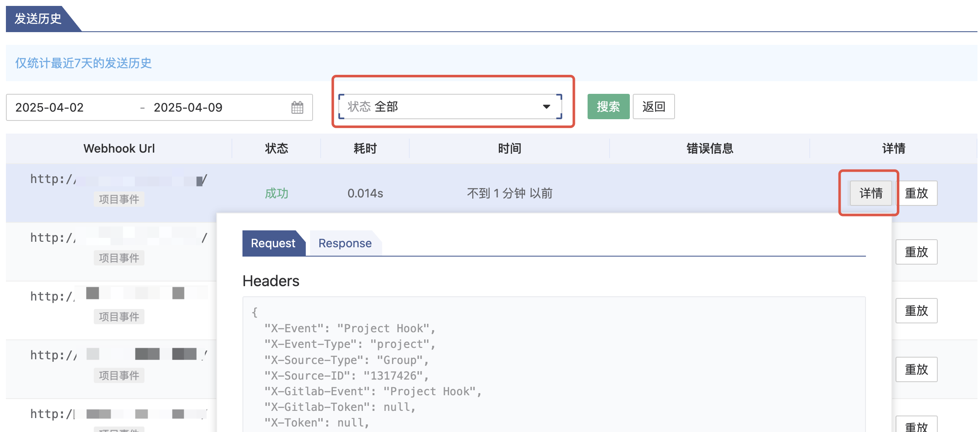Click the dropdown arrow in status filter
This screenshot has height=432, width=980.
(546, 107)
